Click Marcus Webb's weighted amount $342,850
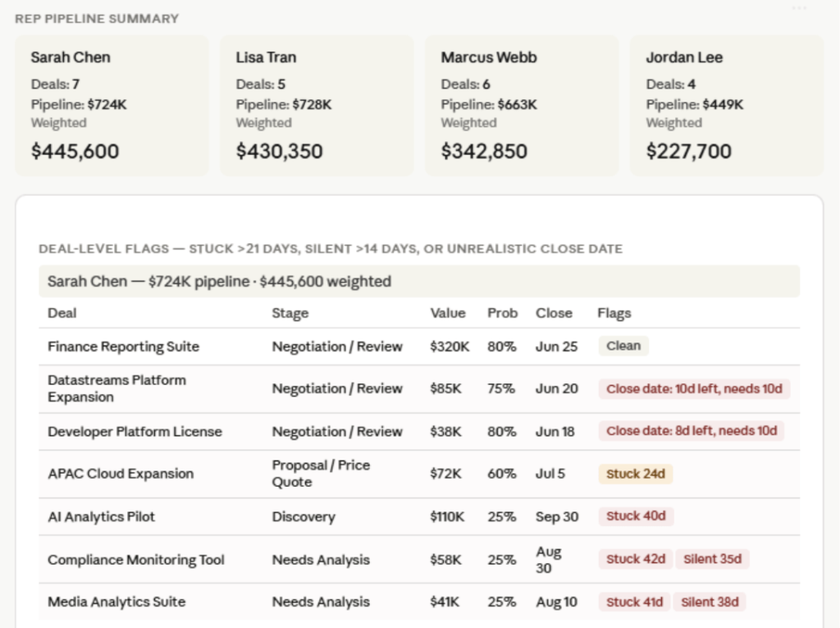Image resolution: width=840 pixels, height=628 pixels. pos(484,151)
